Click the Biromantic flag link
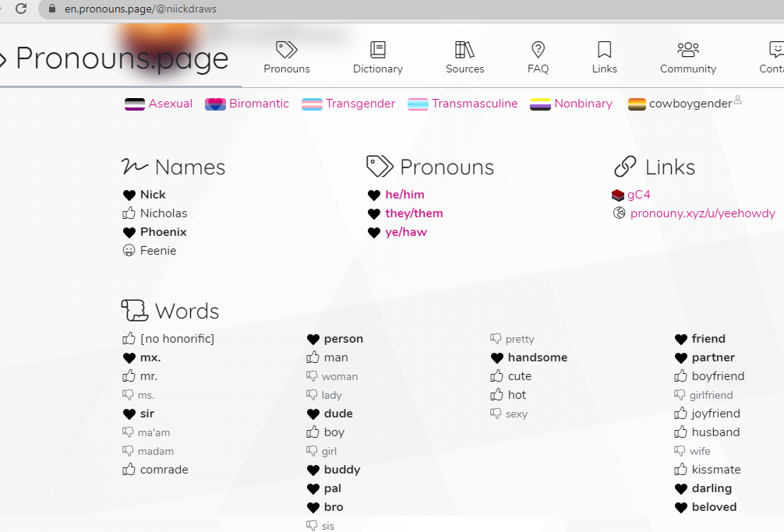 click(x=259, y=104)
